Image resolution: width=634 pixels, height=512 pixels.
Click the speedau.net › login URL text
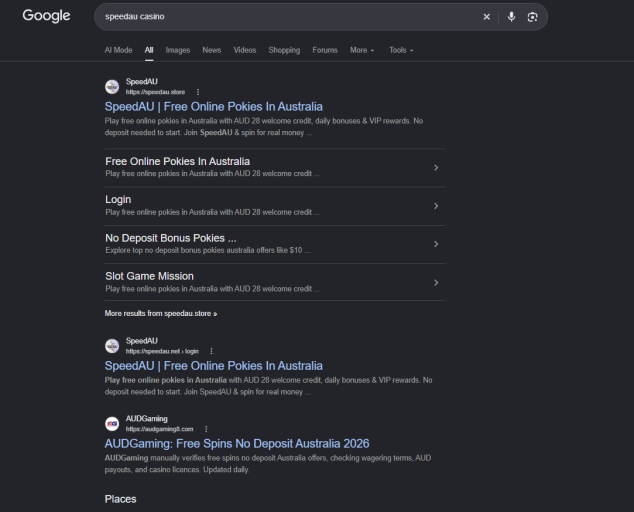[162, 351]
